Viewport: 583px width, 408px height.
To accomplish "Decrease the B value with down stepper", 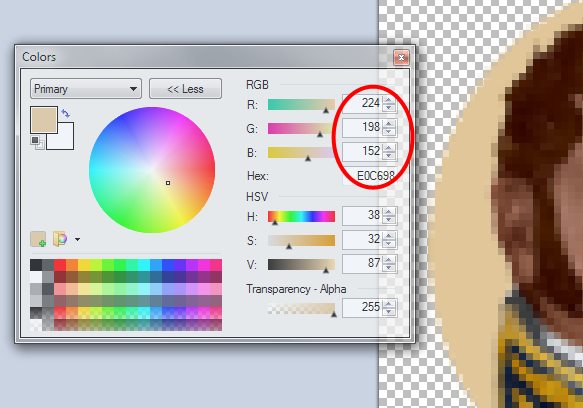I will coord(389,155).
